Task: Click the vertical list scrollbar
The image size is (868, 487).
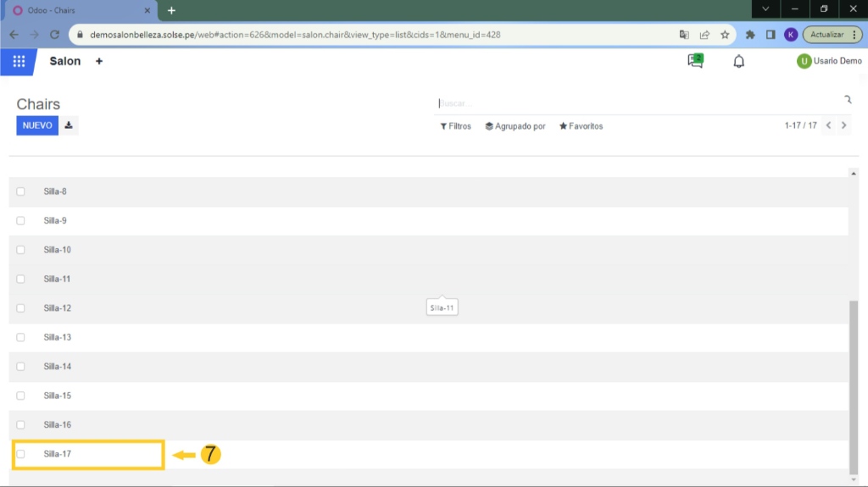Action: [853, 381]
